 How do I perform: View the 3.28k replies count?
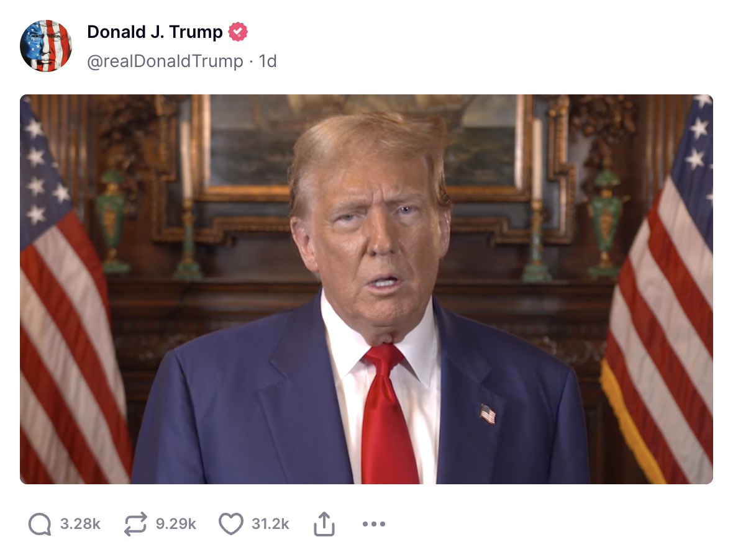[80, 524]
